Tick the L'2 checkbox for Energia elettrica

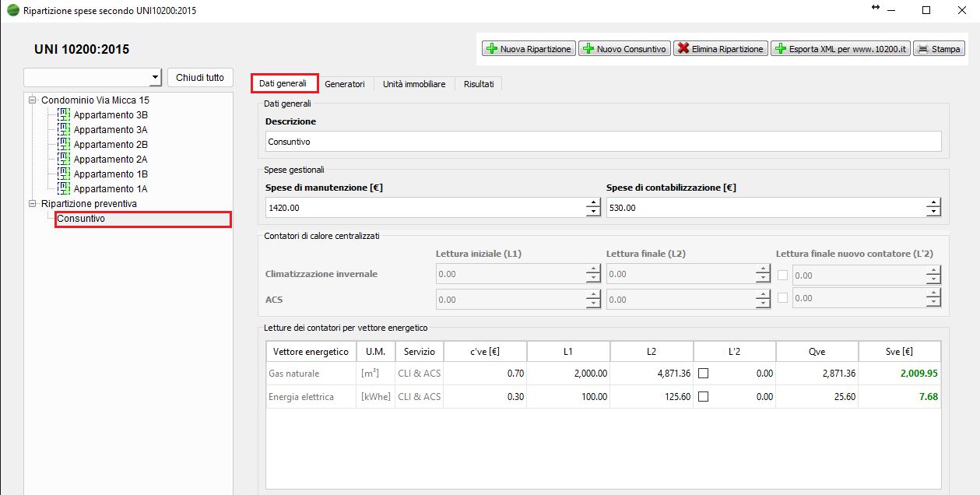[x=704, y=397]
